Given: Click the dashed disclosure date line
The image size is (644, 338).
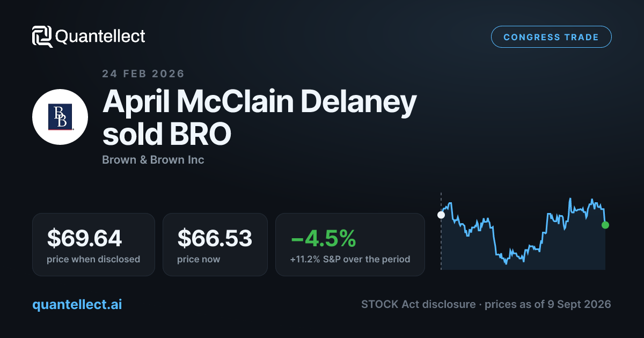Looking at the screenshot, I should [441, 231].
